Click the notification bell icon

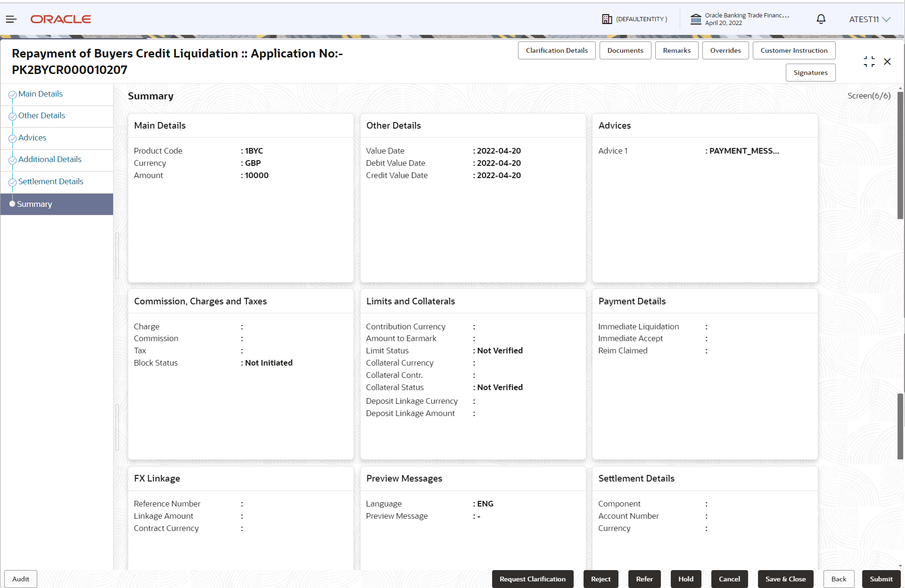821,19
